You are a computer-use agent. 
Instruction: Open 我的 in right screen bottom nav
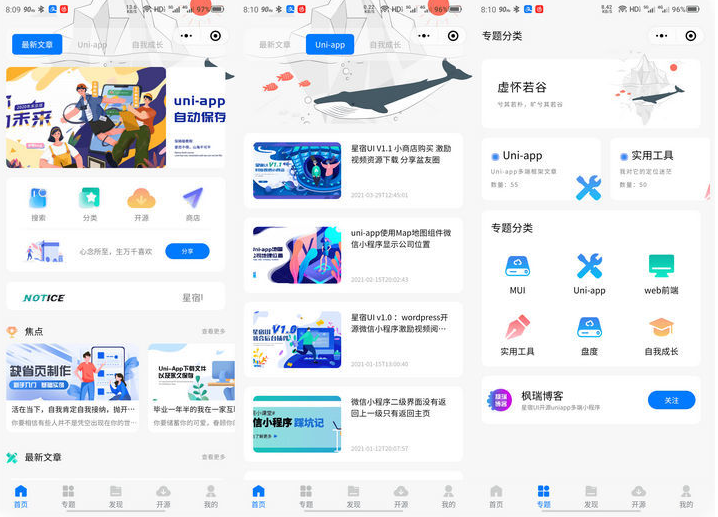686,496
